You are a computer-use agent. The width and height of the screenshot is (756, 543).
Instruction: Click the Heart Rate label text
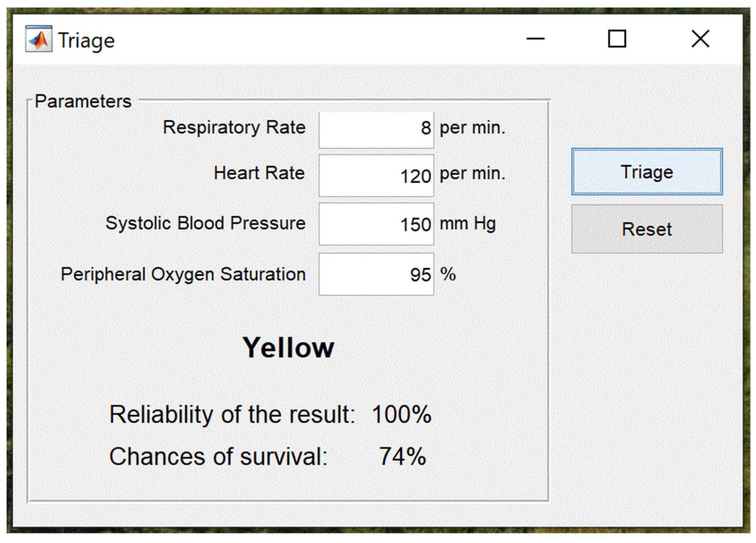259,173
